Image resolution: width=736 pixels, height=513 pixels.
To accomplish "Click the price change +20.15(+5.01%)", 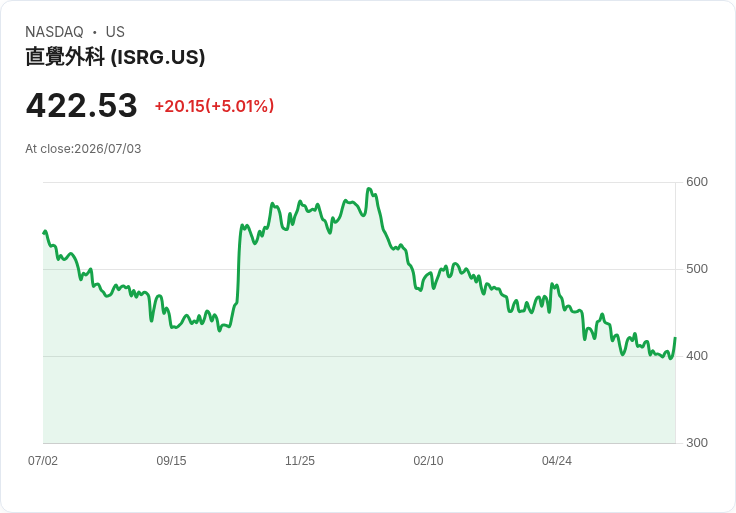I will (x=214, y=106).
